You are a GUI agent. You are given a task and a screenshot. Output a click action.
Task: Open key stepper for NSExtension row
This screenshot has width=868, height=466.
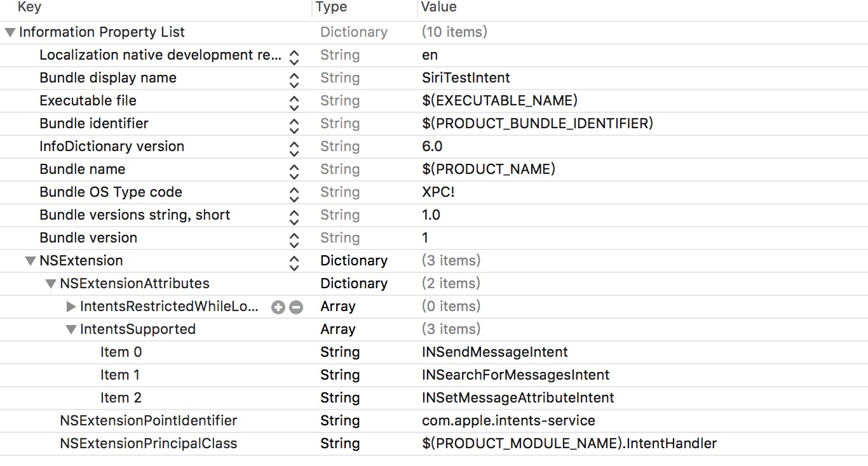click(x=294, y=262)
